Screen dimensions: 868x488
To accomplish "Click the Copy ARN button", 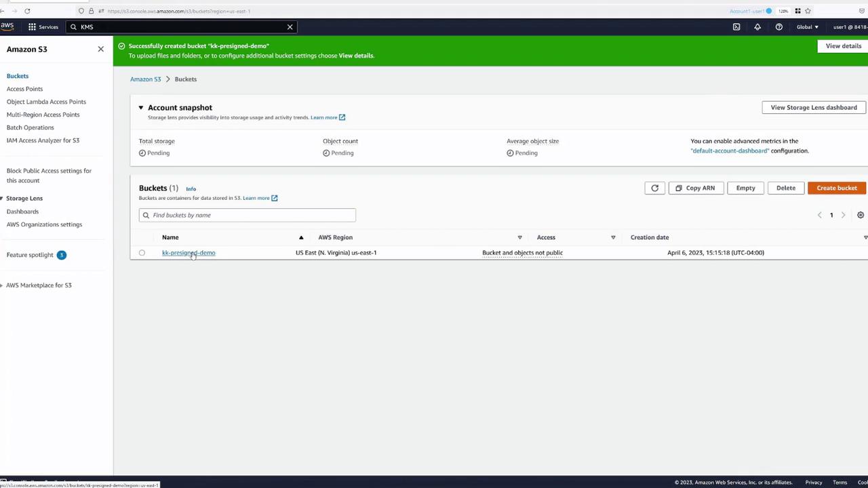I will pyautogui.click(x=695, y=188).
